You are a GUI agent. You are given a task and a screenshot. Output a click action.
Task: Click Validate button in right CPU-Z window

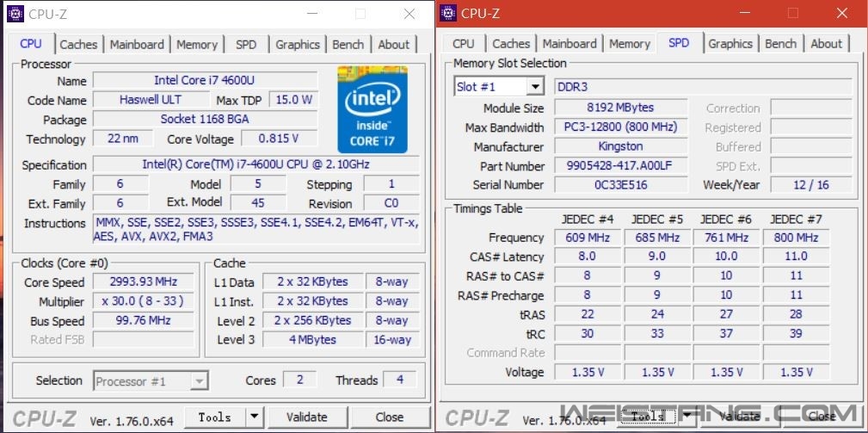(739, 416)
